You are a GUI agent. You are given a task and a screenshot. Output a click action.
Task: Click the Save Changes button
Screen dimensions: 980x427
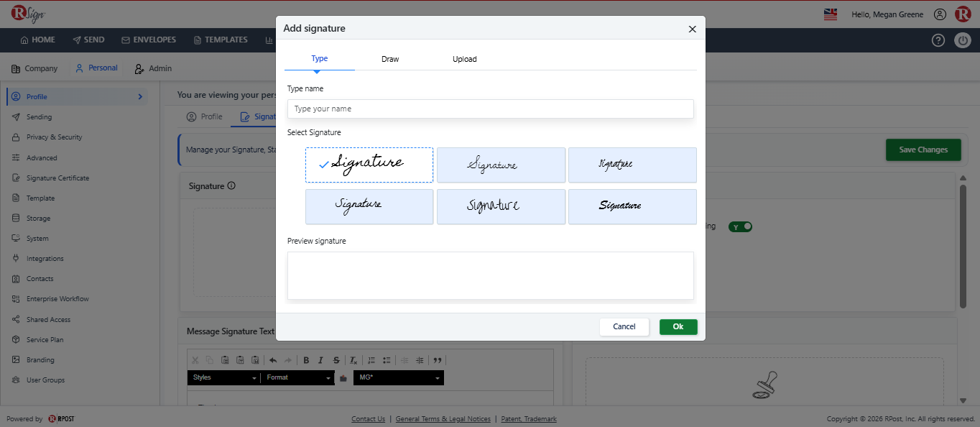[x=923, y=150]
